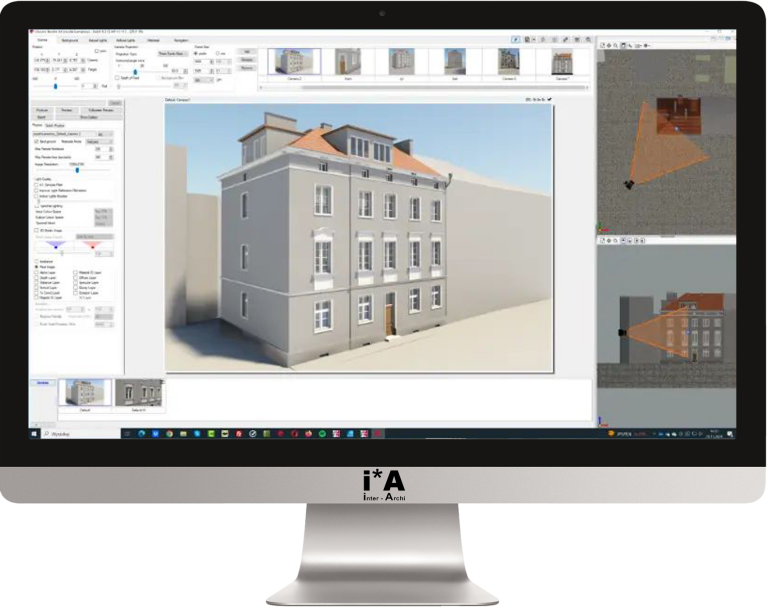Switch to the Natural Lights tab
The width and height of the screenshot is (767, 608).
[x=98, y=39]
